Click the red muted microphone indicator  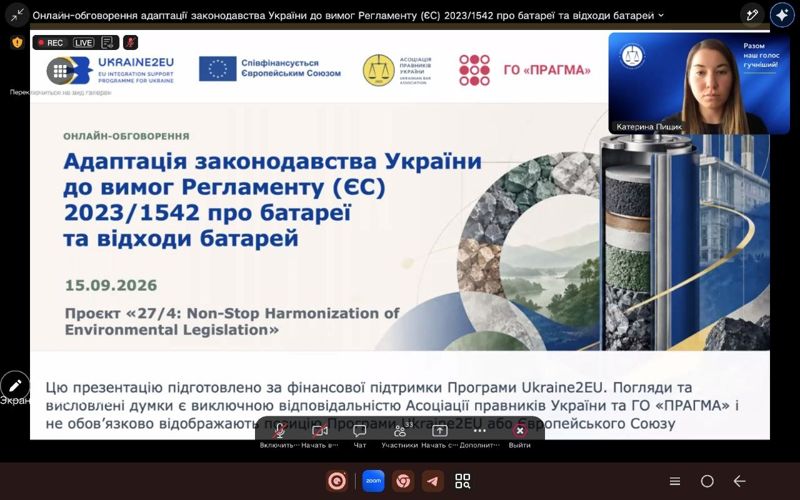tap(131, 42)
